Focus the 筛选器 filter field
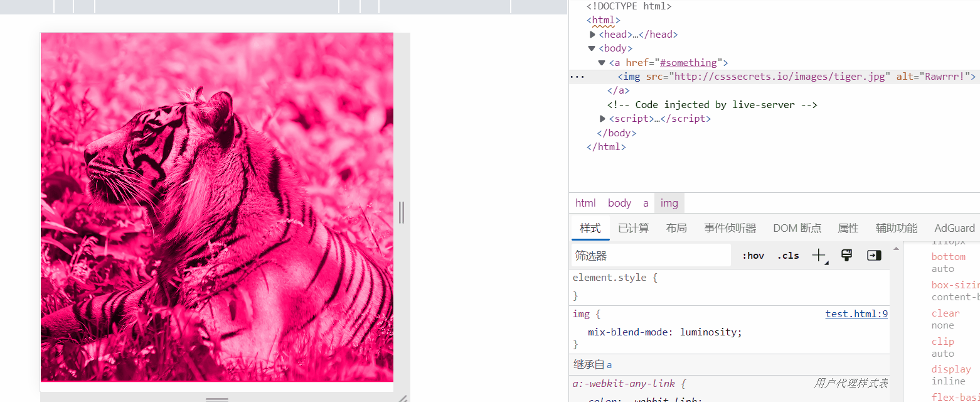Screen dimensions: 980x402 click(x=651, y=256)
